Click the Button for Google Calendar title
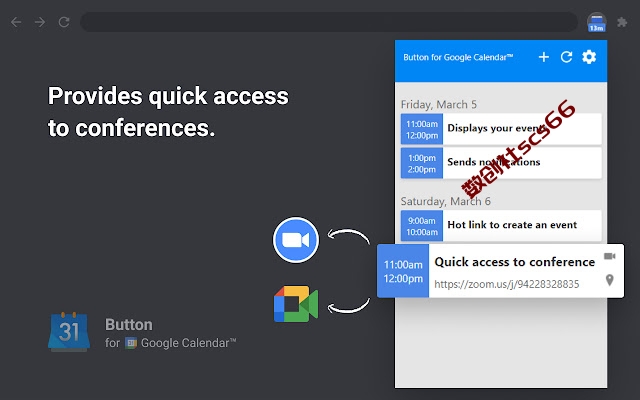Screen dimensions: 640x400 tap(458, 58)
